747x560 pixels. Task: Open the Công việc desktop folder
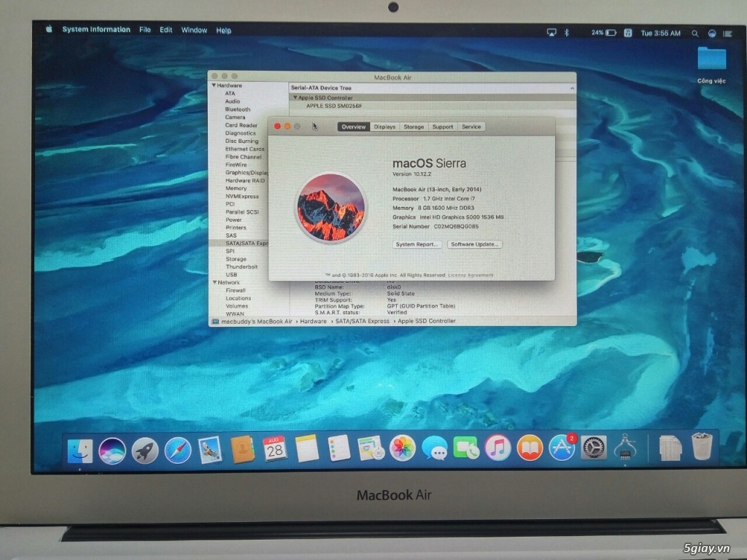(x=711, y=58)
